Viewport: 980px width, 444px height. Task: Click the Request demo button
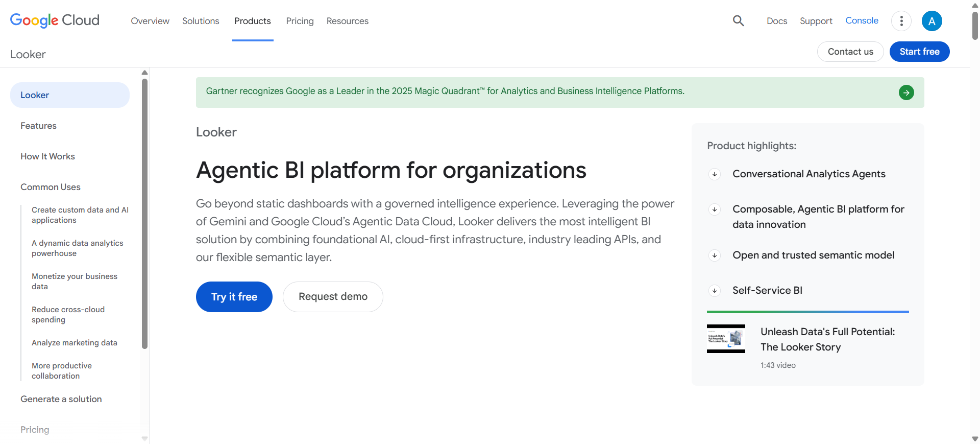[333, 297]
